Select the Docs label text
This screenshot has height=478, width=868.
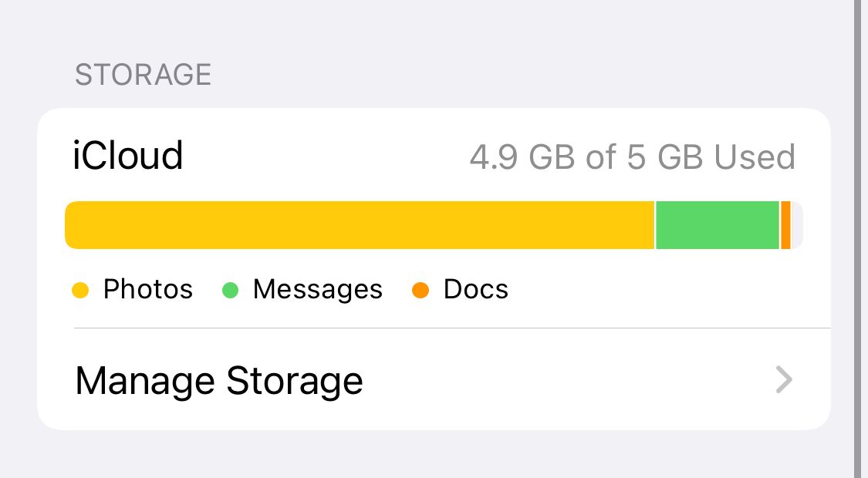point(475,290)
